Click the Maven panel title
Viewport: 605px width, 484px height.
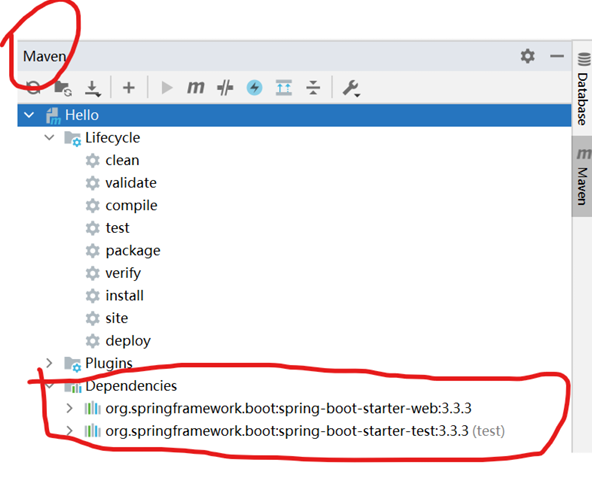pyautogui.click(x=44, y=56)
